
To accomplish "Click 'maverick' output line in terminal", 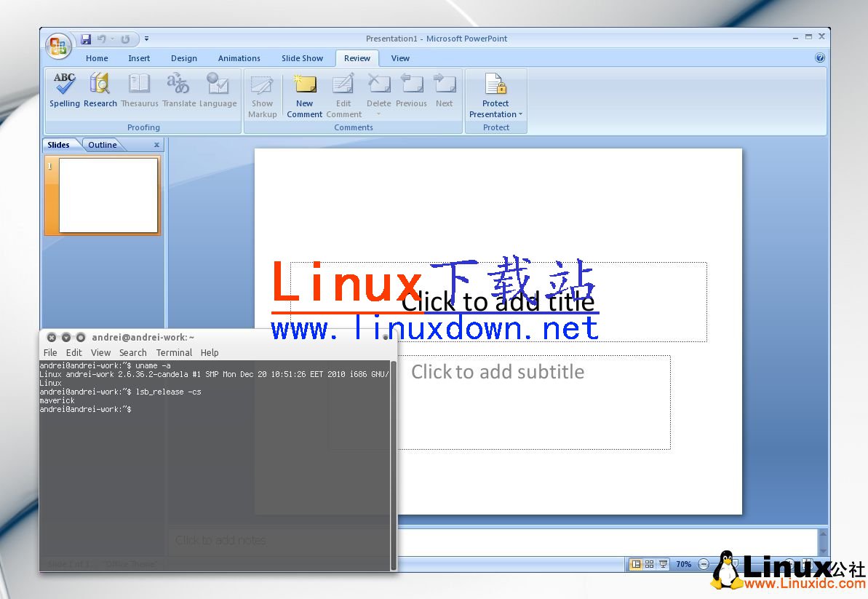I will pyautogui.click(x=57, y=400).
